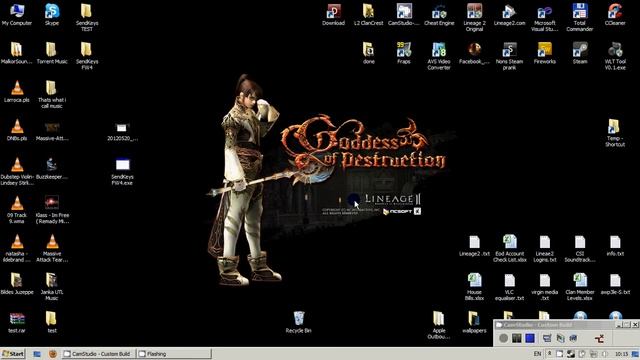Open the Apple Outbou... folder
The image size is (640, 360).
point(439,325)
